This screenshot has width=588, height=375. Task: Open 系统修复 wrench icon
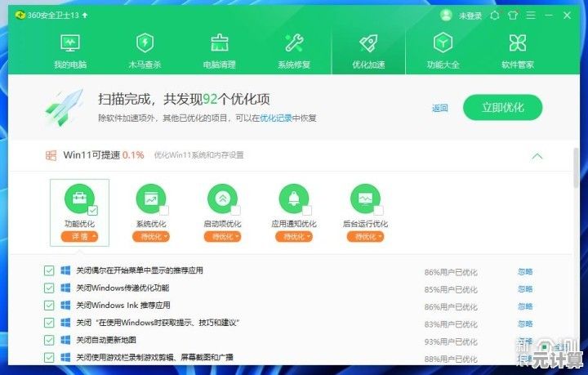point(294,42)
